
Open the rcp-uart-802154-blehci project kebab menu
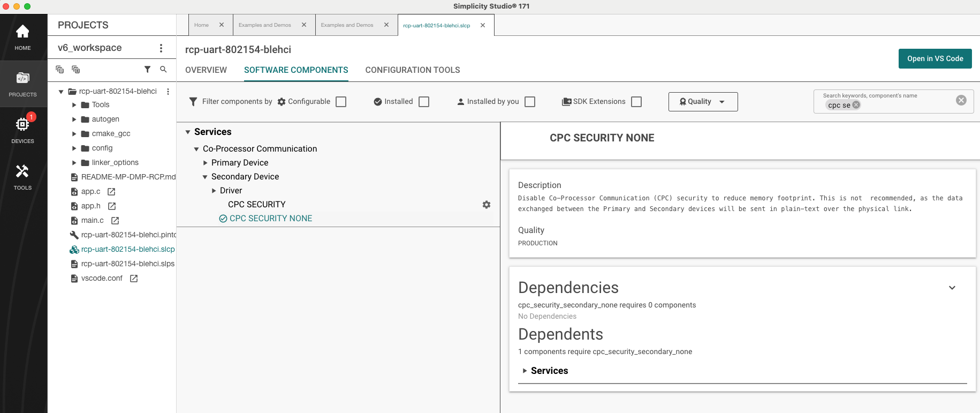pos(168,92)
